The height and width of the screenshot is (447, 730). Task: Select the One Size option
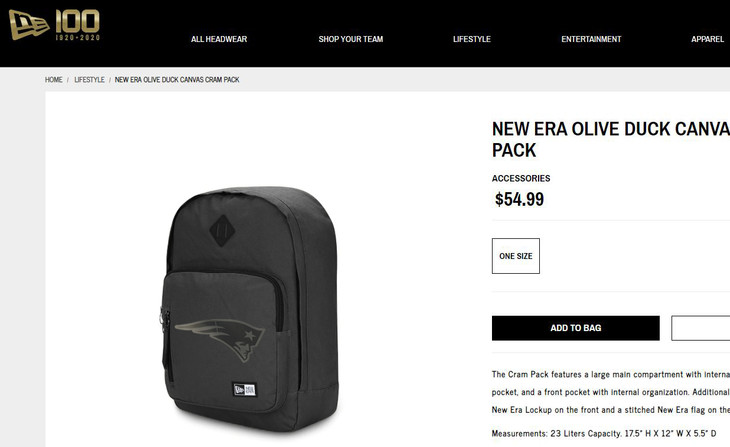[x=516, y=256]
